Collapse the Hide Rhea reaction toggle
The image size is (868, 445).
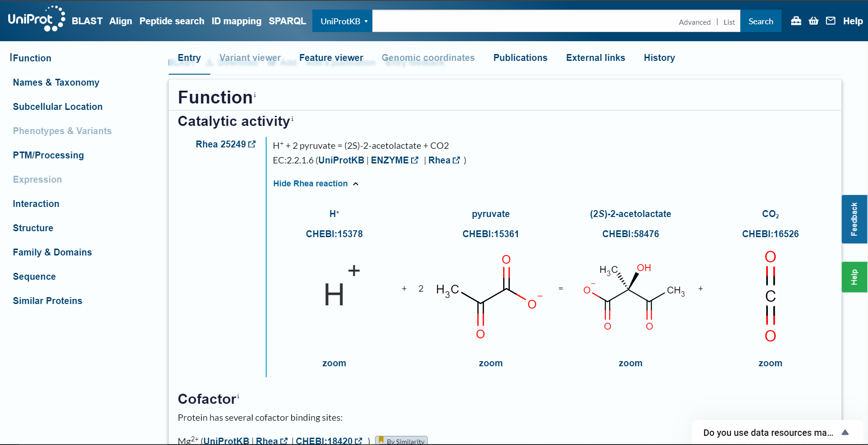[316, 184]
